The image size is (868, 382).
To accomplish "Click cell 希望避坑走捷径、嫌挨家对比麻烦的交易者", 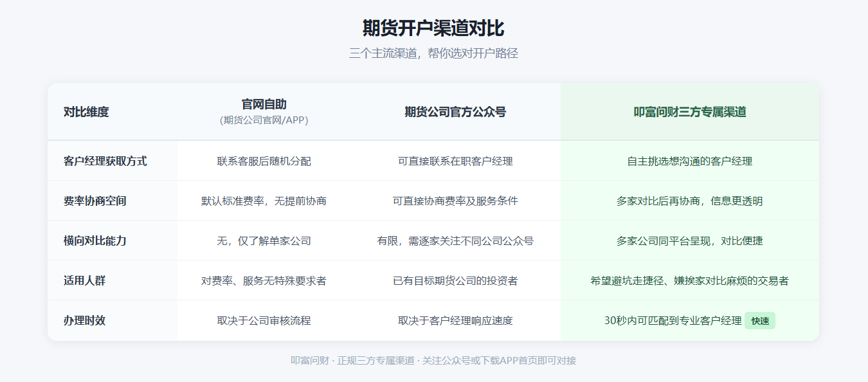I will (690, 280).
